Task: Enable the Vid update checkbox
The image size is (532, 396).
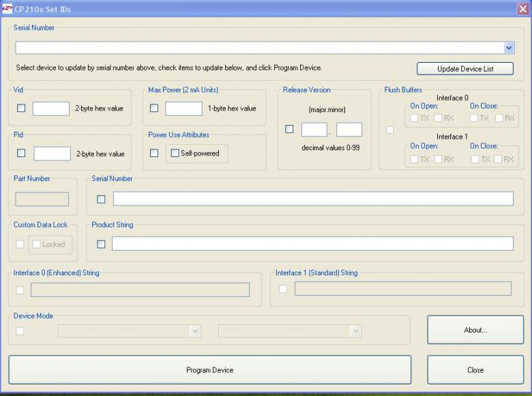Action: click(x=21, y=108)
